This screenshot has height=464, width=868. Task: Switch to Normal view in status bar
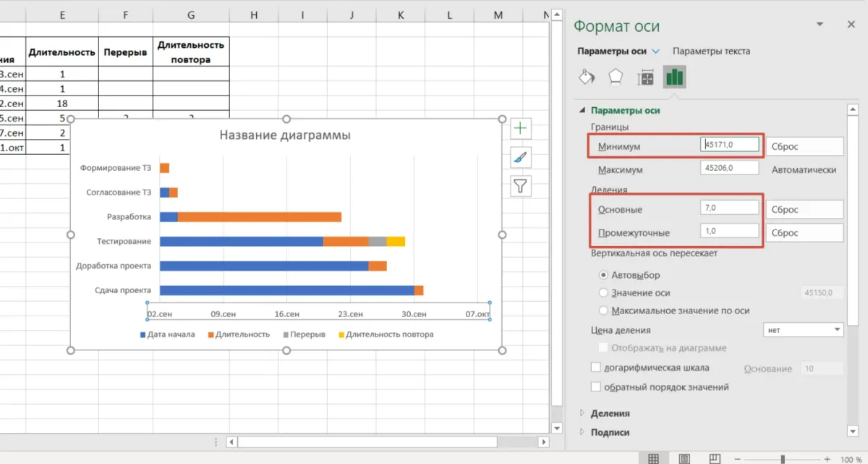tap(653, 458)
